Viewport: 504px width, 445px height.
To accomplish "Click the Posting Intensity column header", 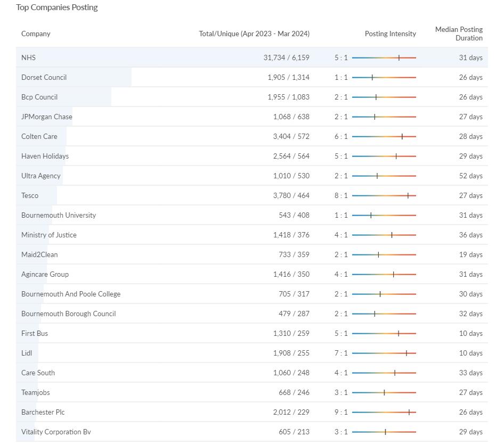I will pyautogui.click(x=390, y=34).
